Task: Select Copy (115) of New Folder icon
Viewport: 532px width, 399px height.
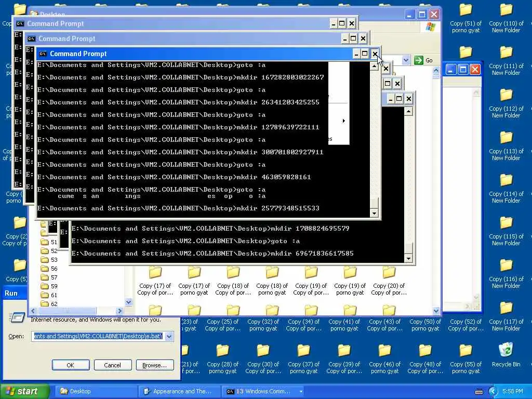Action: [506, 231]
